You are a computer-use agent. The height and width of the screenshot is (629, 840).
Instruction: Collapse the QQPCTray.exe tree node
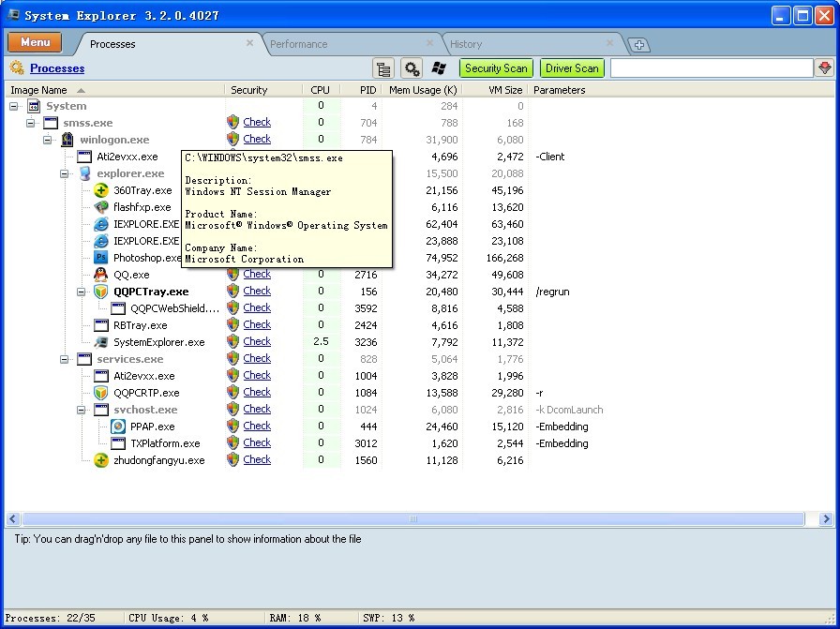point(82,292)
